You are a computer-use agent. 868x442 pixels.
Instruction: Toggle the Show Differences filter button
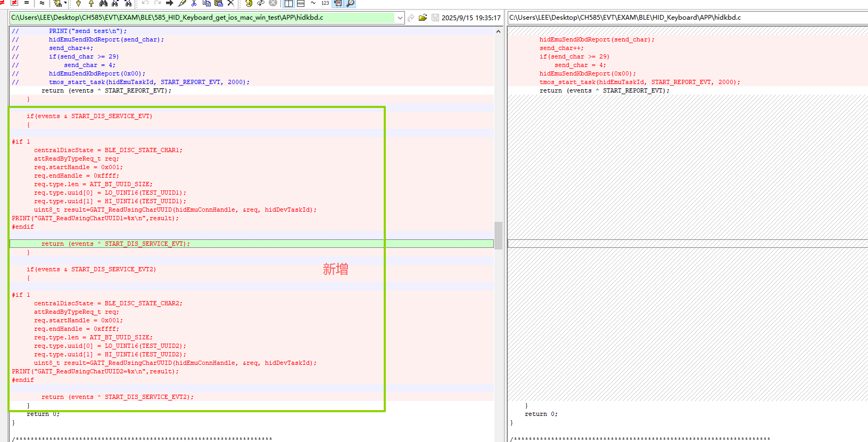click(x=14, y=3)
